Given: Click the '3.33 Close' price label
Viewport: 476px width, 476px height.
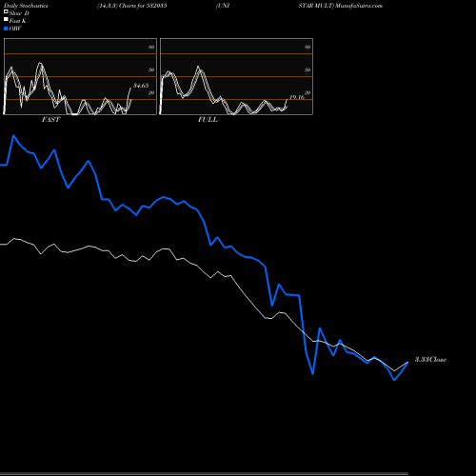Looking at the screenshot, I should [x=430, y=359].
